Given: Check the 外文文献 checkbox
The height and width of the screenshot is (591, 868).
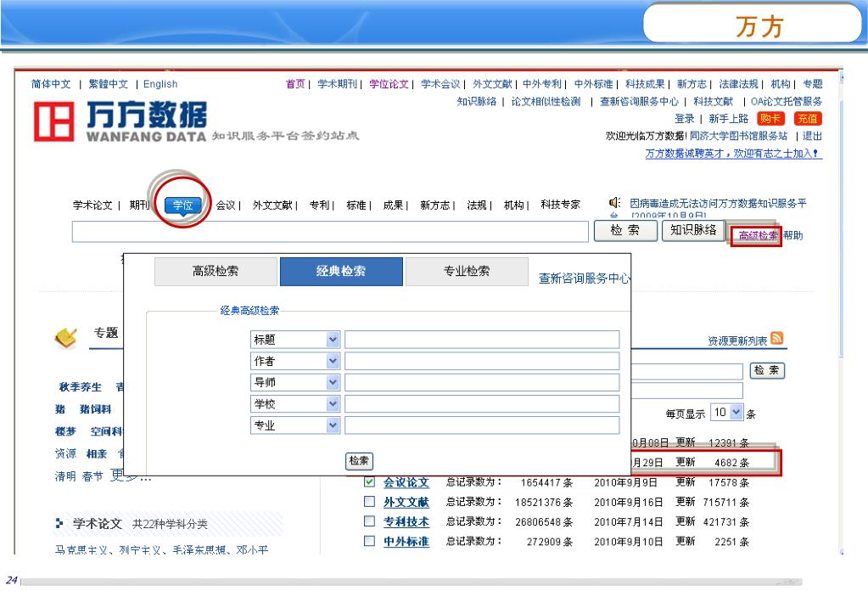Looking at the screenshot, I should click(369, 501).
